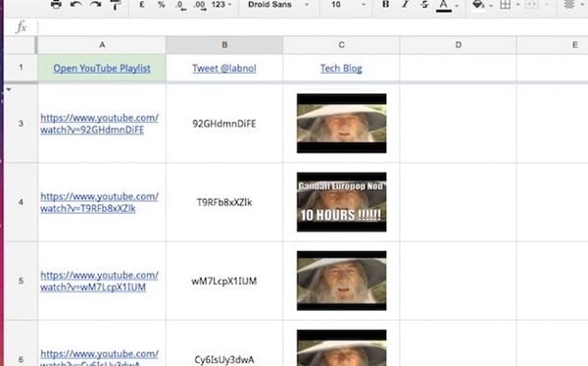Viewport: 588px width, 366px height.
Task: Select row 4 header
Action: [x=21, y=202]
